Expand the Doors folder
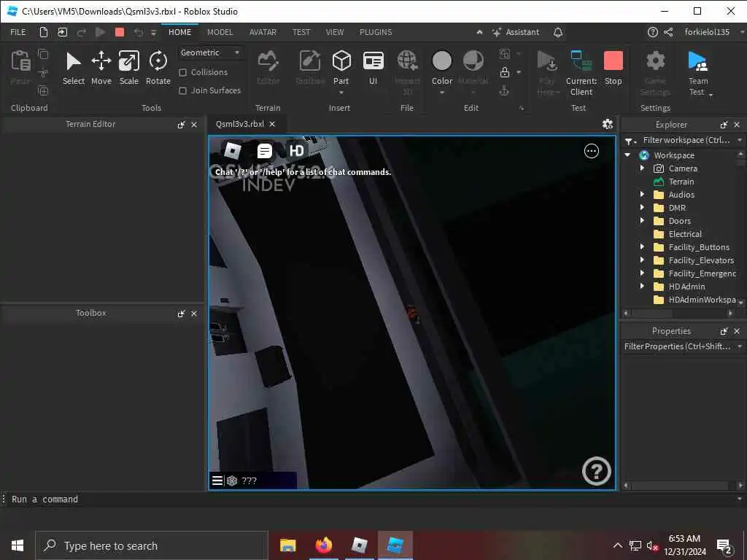This screenshot has height=560, width=747. [642, 220]
